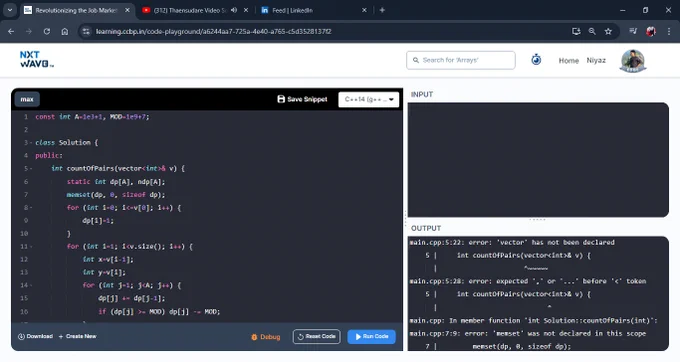Click the 'memset was not declared' error line
The height and width of the screenshot is (362, 680).
527,333
